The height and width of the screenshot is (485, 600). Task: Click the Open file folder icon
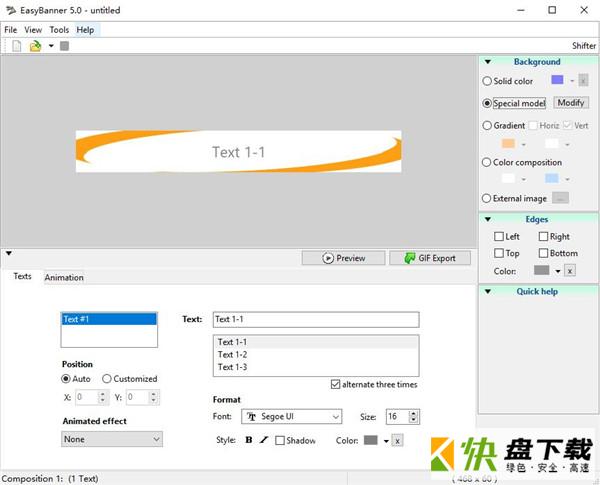pos(35,46)
